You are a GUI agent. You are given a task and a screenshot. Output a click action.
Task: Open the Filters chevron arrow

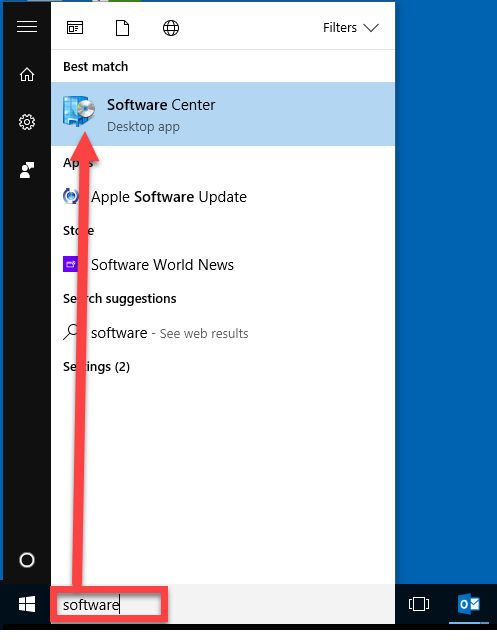click(x=371, y=28)
